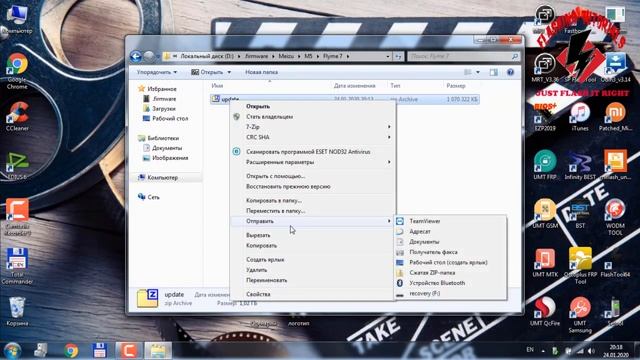640x360 pixels.
Task: Open the Recycle Bin icon
Action: coord(17,311)
